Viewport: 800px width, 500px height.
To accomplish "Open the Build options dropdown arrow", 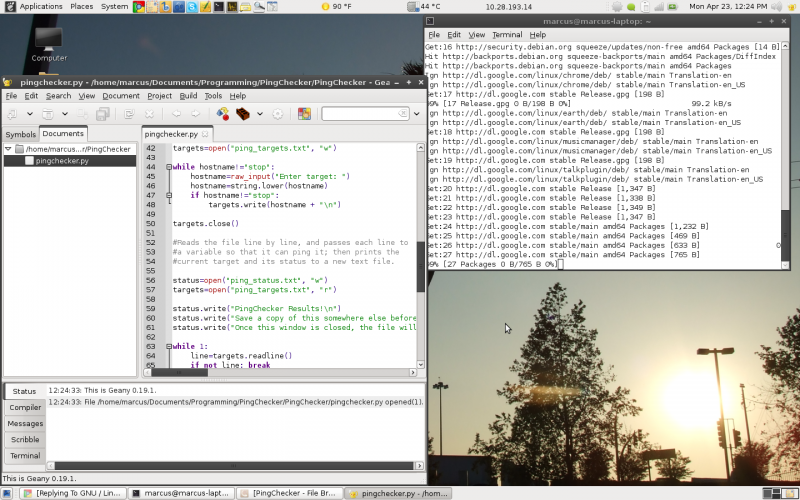I will point(260,114).
